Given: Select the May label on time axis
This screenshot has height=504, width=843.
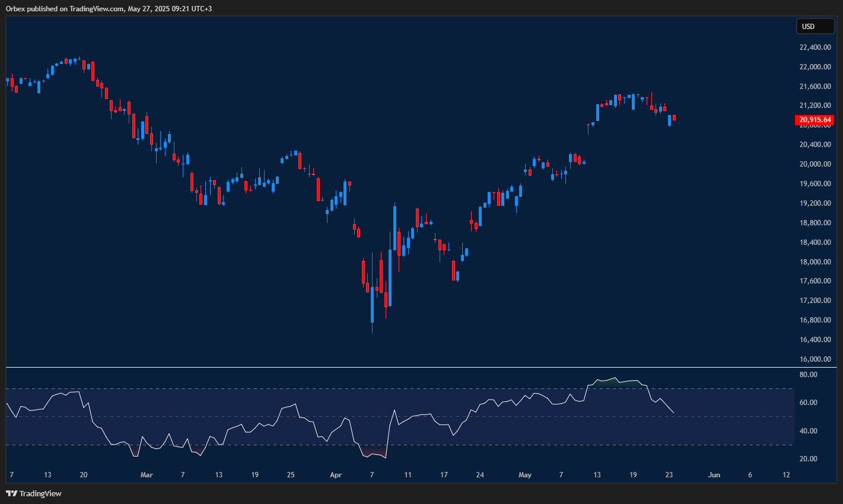Looking at the screenshot, I should click(x=524, y=474).
